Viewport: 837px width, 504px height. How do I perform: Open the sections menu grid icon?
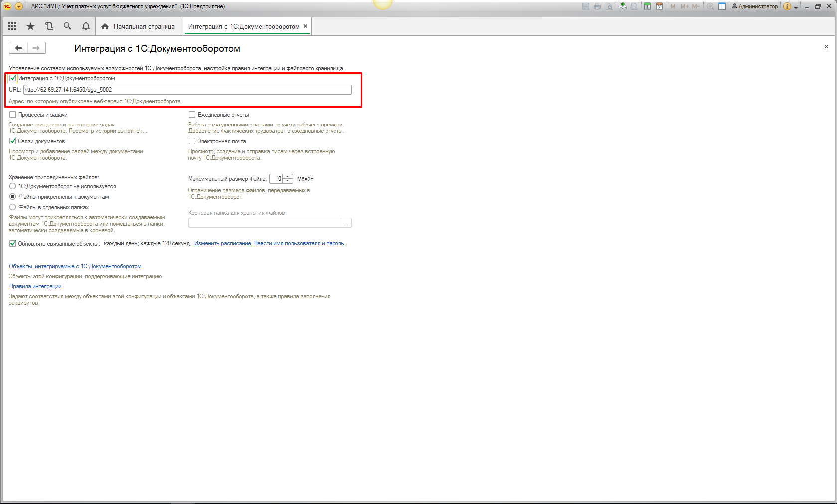click(x=12, y=26)
